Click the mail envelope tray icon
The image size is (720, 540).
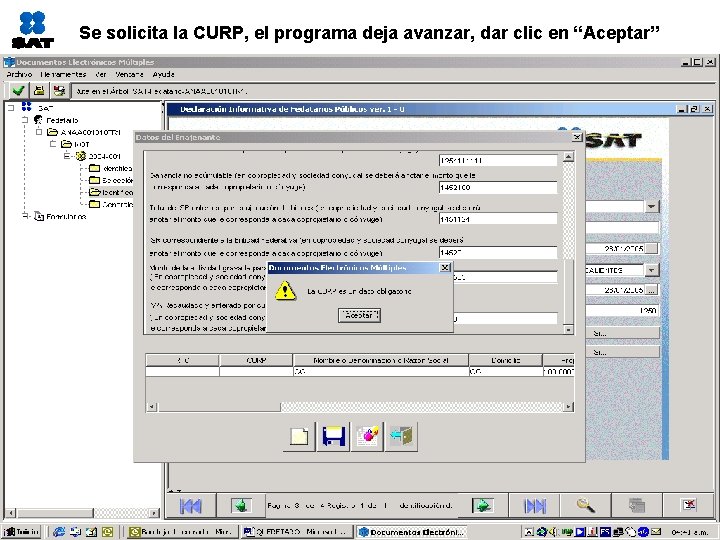click(656, 532)
